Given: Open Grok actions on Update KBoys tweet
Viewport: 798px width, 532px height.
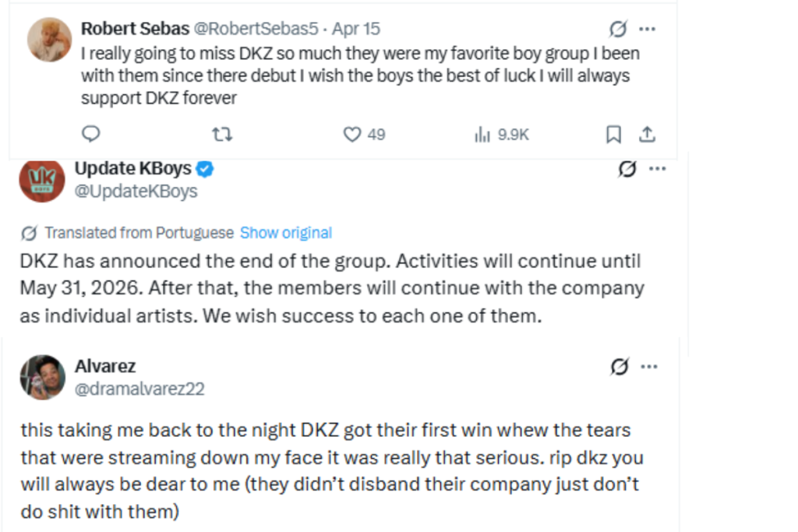Looking at the screenshot, I should [x=629, y=168].
